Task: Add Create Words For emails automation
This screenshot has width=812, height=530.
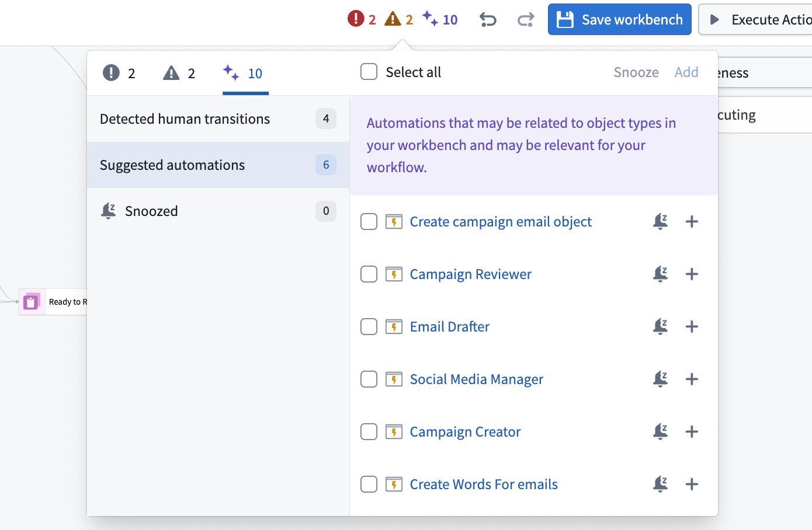Action: 692,484
